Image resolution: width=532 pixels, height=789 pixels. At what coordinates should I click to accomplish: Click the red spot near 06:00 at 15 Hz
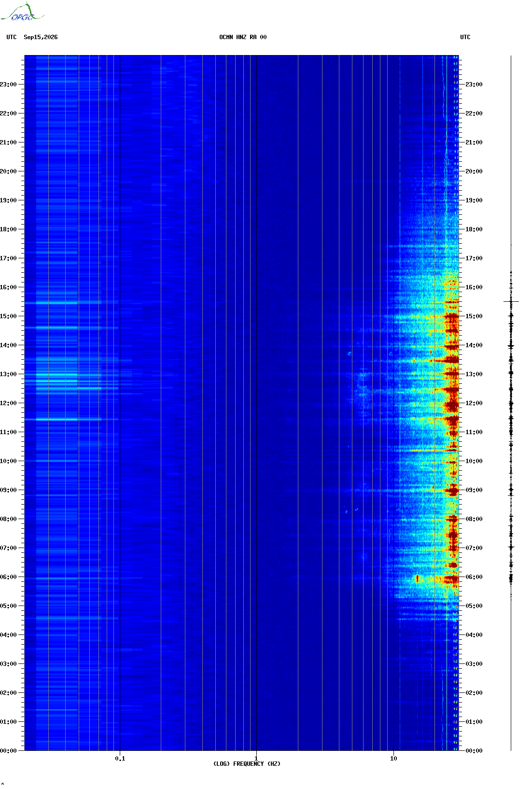click(418, 578)
